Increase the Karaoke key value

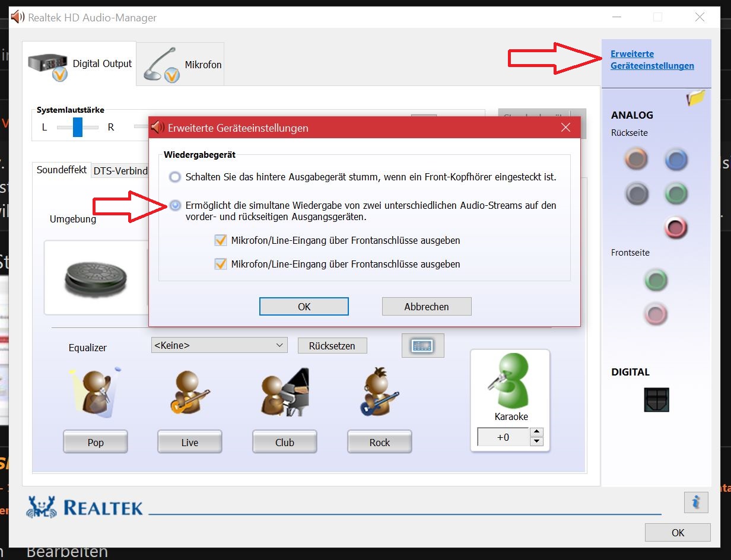pos(536,432)
